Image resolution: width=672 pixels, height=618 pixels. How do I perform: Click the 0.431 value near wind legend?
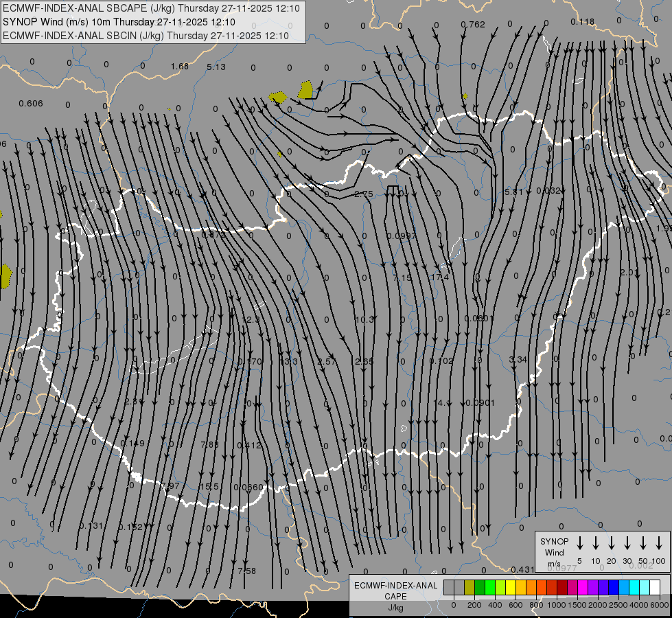[x=523, y=569]
